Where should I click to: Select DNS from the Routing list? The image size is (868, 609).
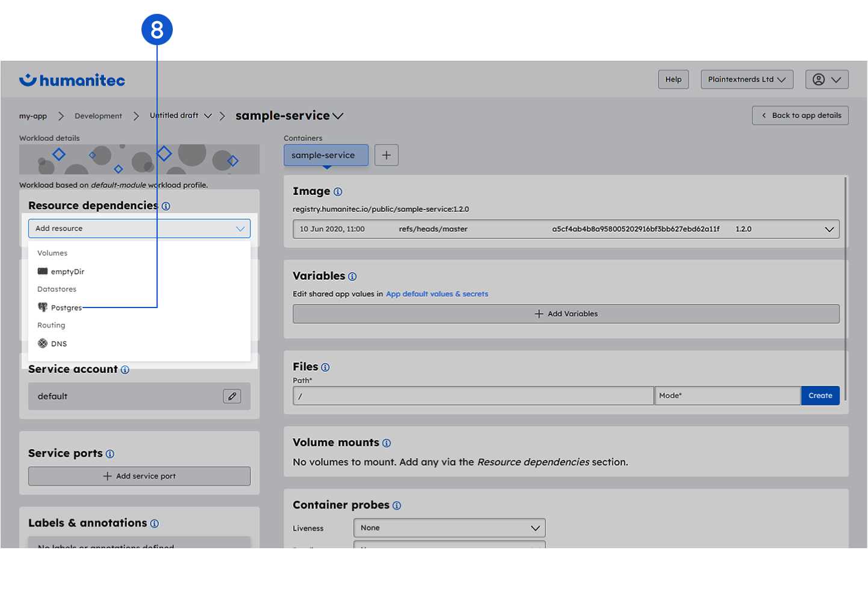pos(139,344)
